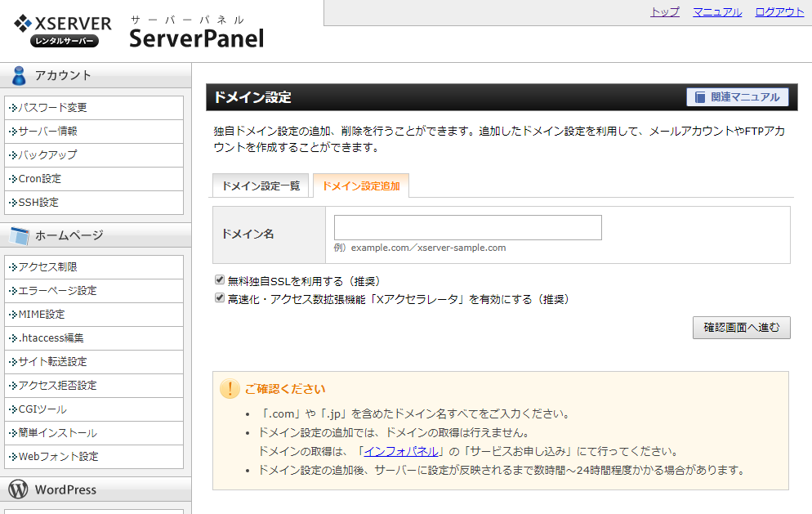Open .htaccess編集
Viewport: 812px width, 514px height.
click(94, 338)
